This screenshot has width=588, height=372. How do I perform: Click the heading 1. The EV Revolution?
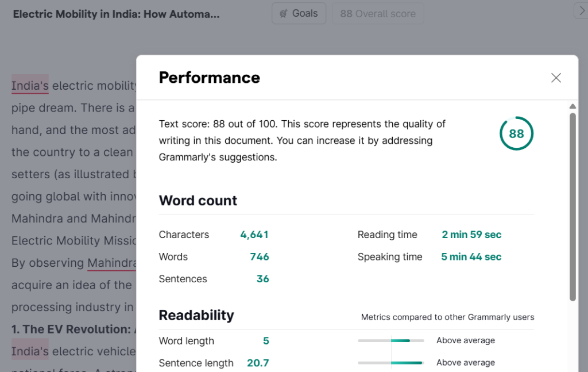pyautogui.click(x=72, y=329)
